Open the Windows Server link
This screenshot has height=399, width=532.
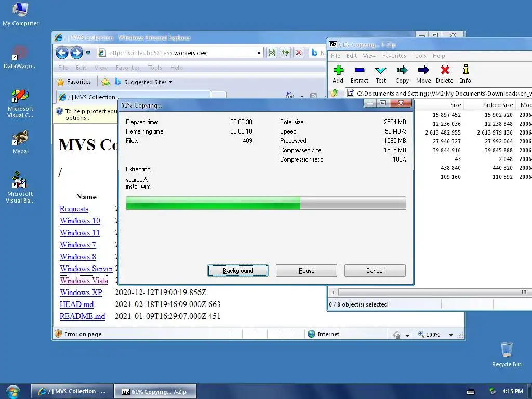[x=86, y=269]
